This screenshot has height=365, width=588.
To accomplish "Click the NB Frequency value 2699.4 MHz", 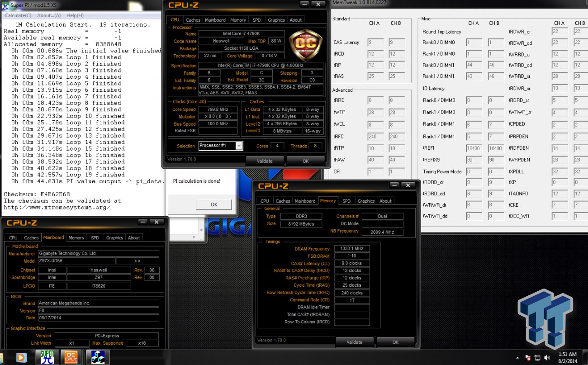I will (382, 232).
